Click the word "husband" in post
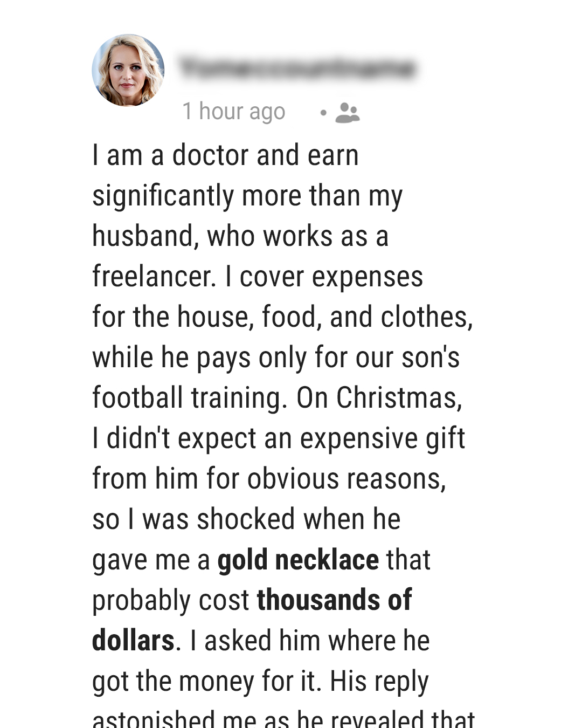Screen dimensions: 582x728 point(143,236)
